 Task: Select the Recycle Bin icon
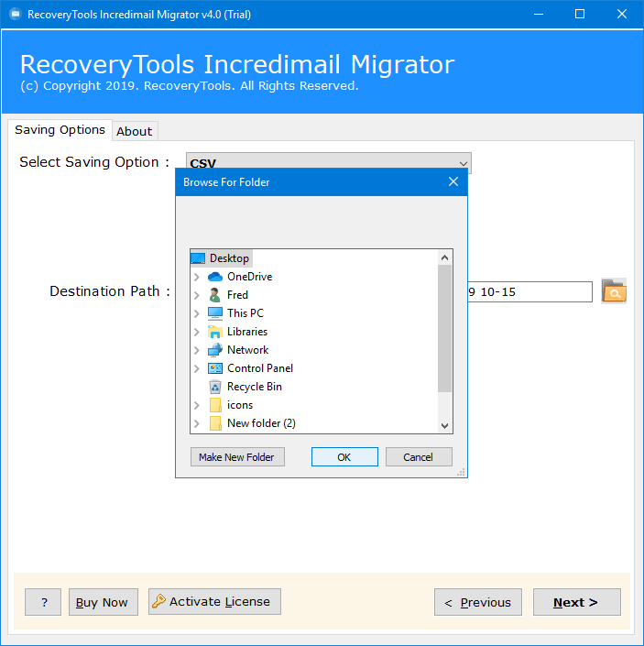pyautogui.click(x=215, y=387)
